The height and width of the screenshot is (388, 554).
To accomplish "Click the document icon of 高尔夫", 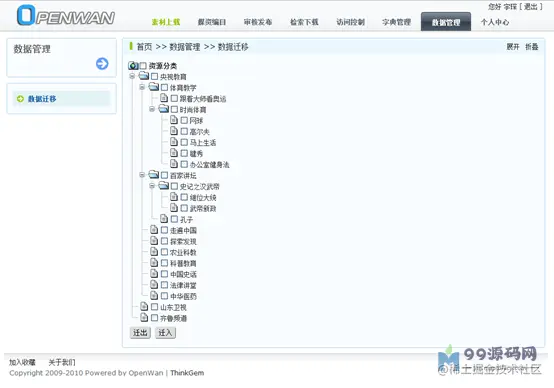I will coord(174,131).
